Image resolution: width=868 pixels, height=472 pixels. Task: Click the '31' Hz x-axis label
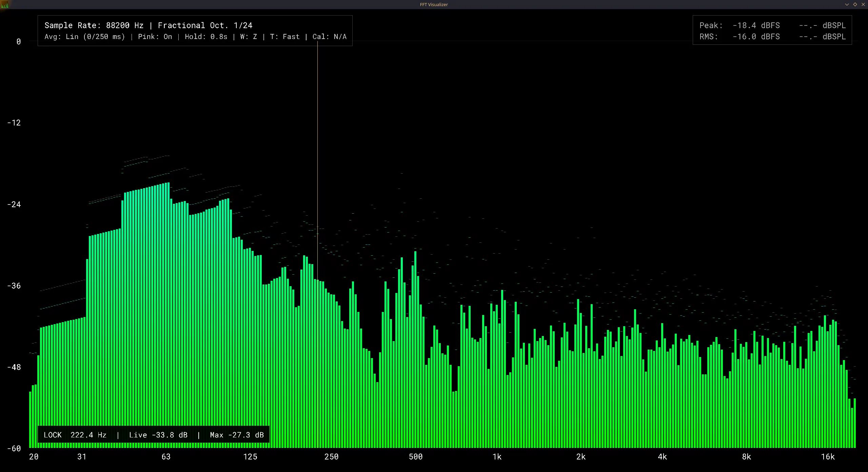tap(82, 457)
